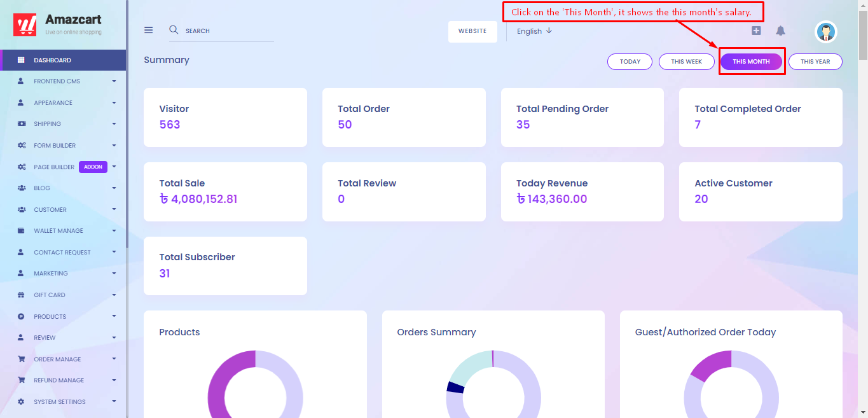Click the Frontend CMS user icon

[21, 81]
